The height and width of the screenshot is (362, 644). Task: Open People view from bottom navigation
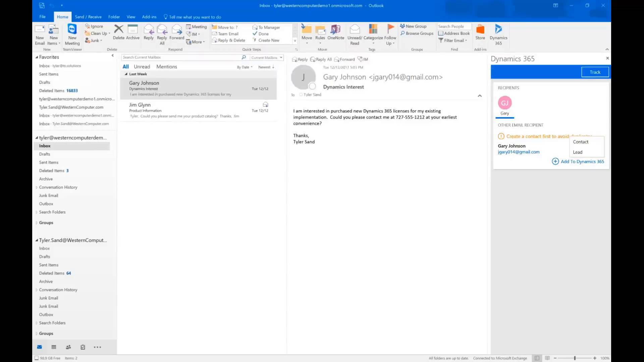click(x=68, y=347)
